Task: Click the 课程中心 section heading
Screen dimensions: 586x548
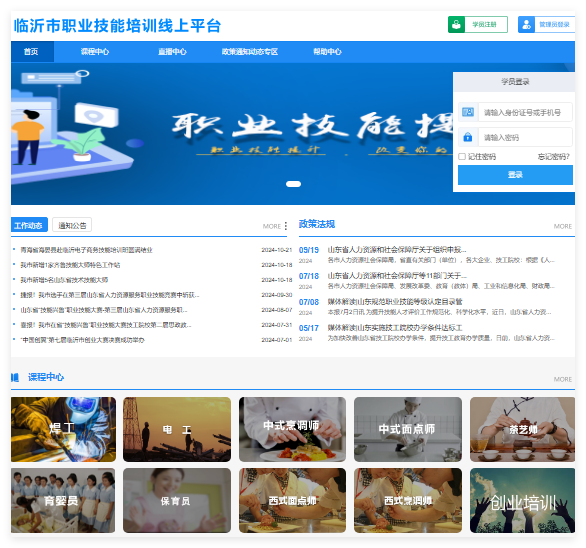Action: coord(46,377)
